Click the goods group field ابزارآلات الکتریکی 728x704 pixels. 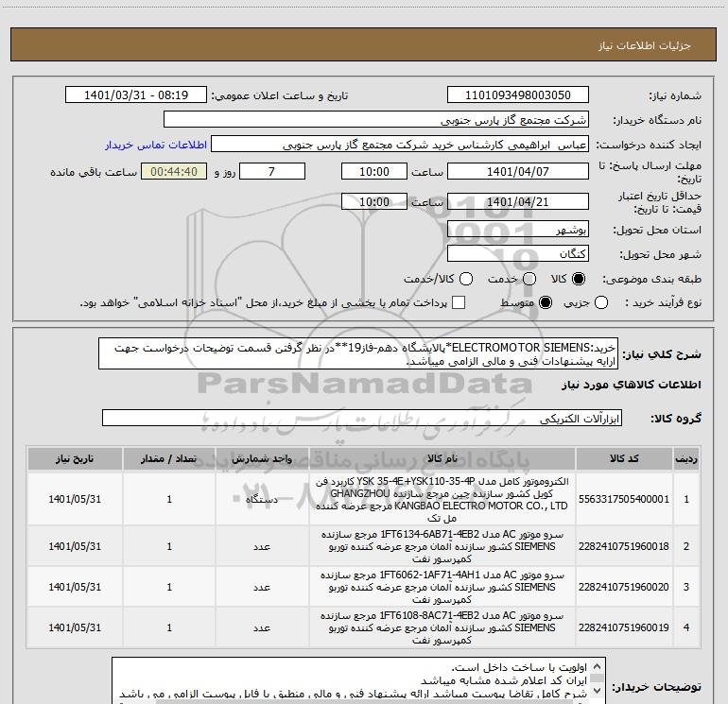coord(362,418)
